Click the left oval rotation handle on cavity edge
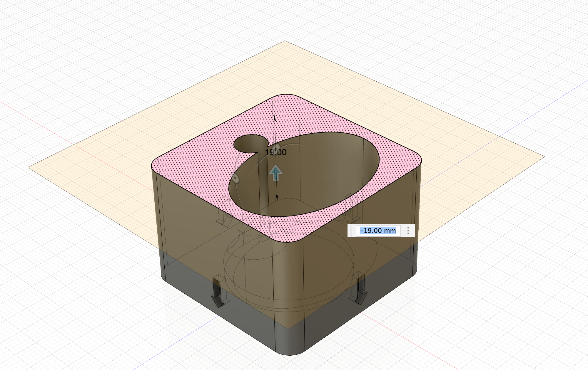The height and width of the screenshot is (370, 588). (235, 178)
